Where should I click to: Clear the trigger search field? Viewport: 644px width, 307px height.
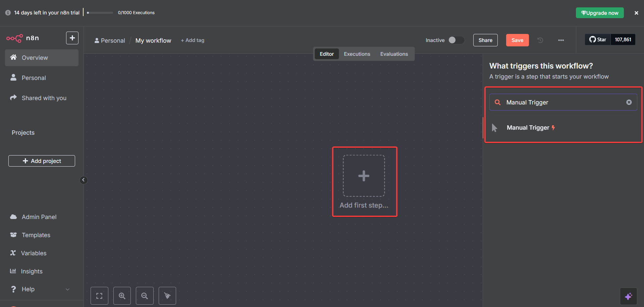click(629, 102)
